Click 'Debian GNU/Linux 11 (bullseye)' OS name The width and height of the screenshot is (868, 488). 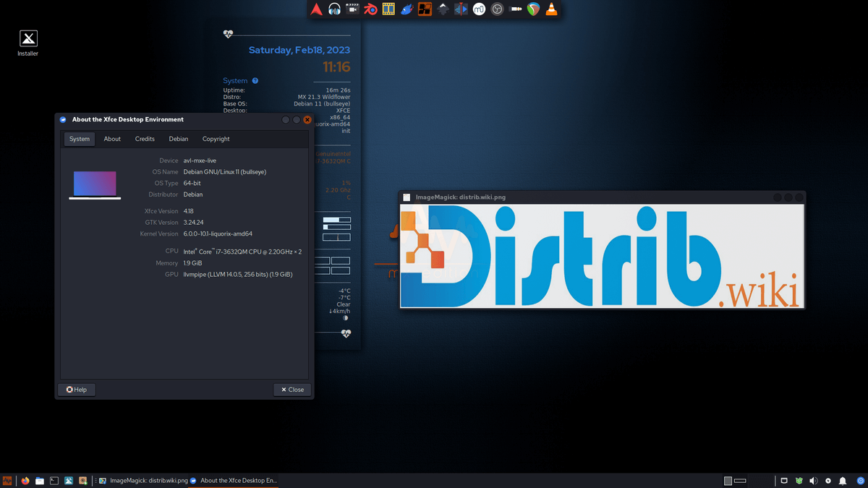[x=225, y=172]
